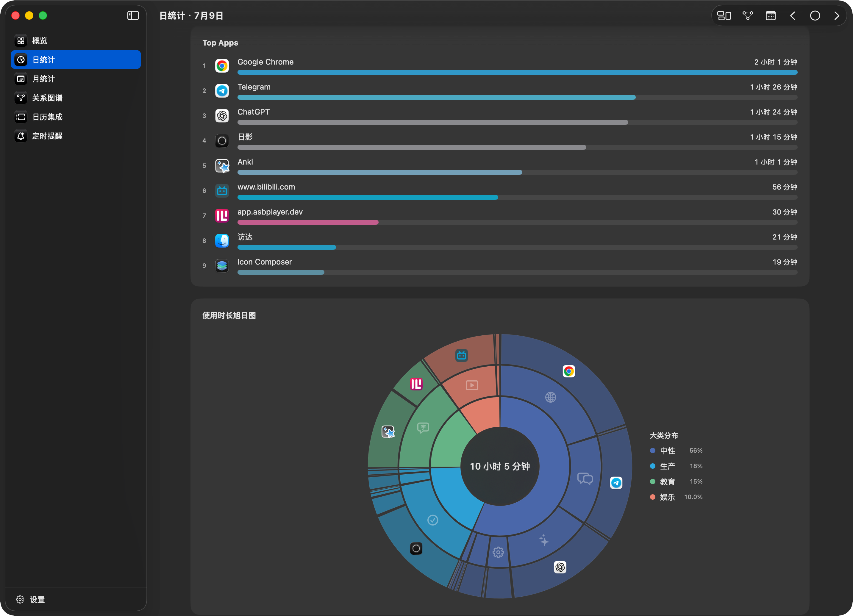The image size is (853, 616).
Task: Click the '56%' legend percentage
Action: point(696,451)
